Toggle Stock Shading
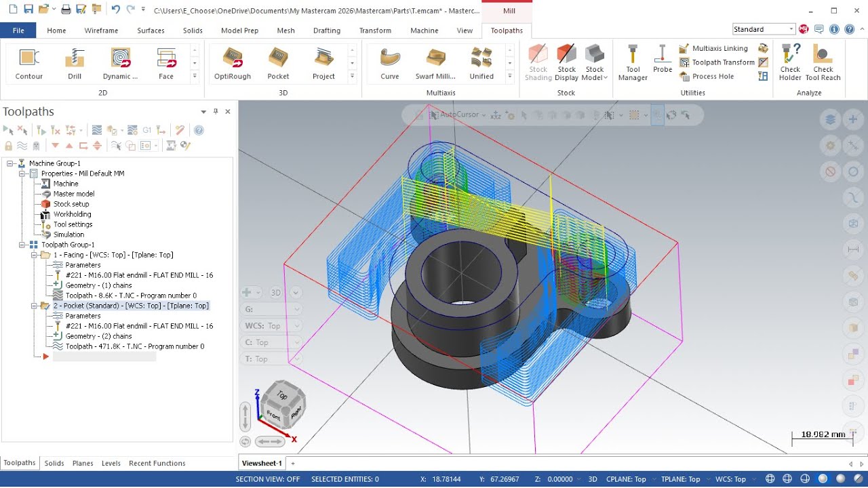This screenshot has width=868, height=488. 538,64
